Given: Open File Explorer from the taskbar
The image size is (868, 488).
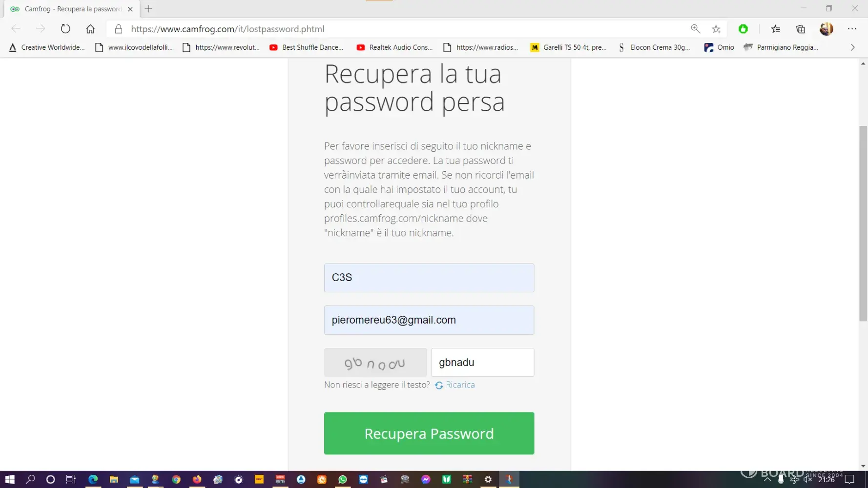Looking at the screenshot, I should click(x=114, y=480).
